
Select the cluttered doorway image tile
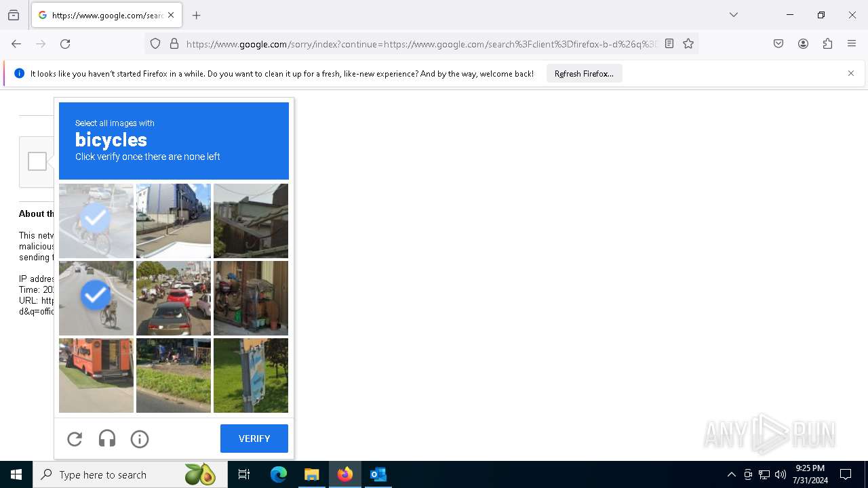[251, 298]
